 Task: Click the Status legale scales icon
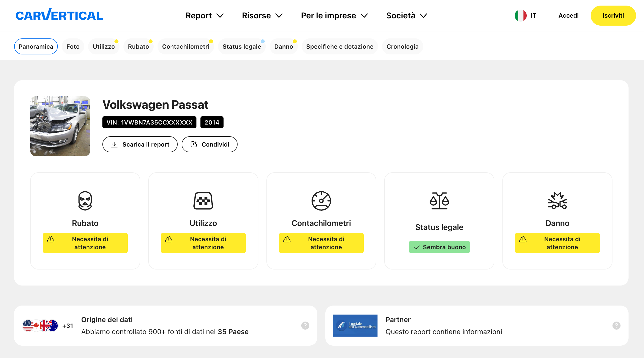pyautogui.click(x=439, y=201)
